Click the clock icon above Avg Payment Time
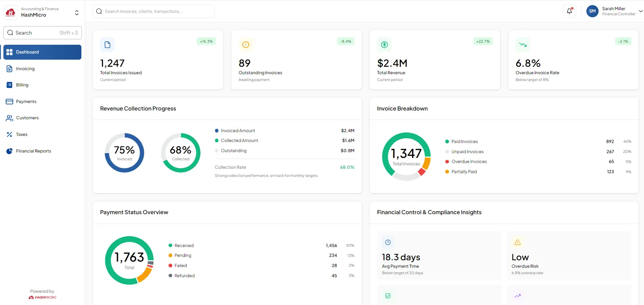644x305 pixels. coord(388,242)
